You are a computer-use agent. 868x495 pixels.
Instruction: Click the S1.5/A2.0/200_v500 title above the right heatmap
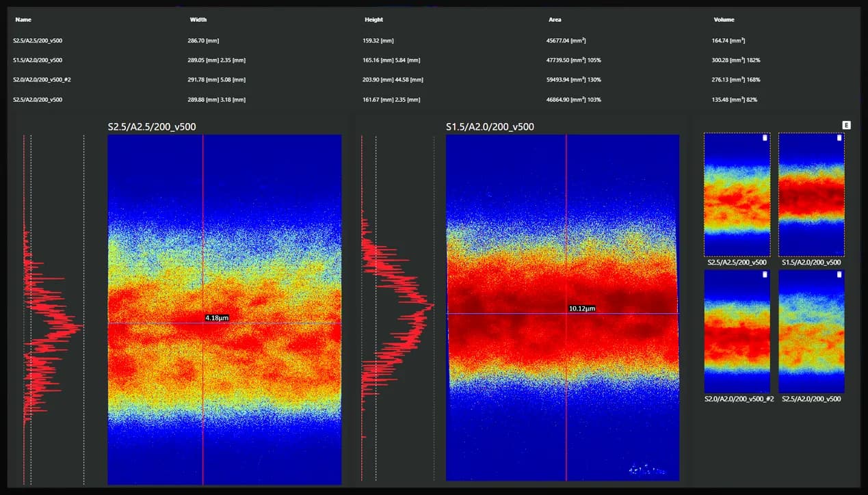coord(490,126)
